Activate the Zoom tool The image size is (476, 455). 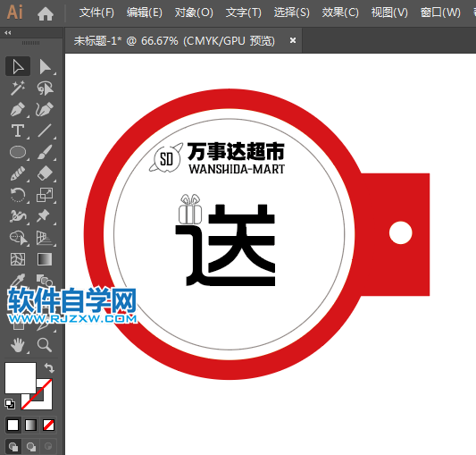coord(45,345)
